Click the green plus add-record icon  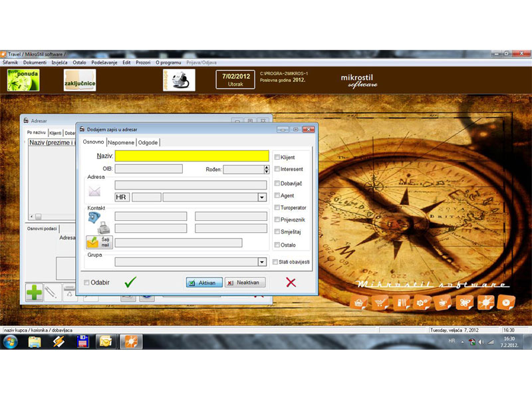coord(34,292)
